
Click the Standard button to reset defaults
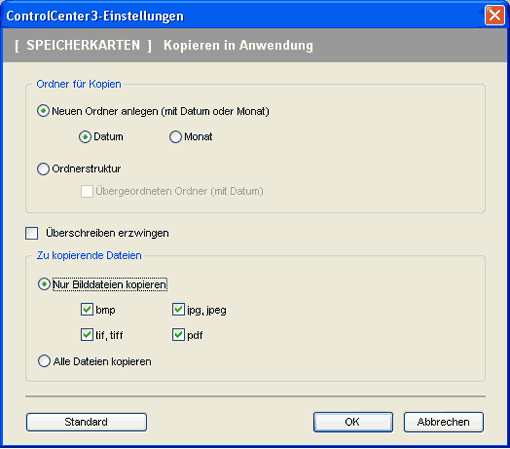pos(86,422)
